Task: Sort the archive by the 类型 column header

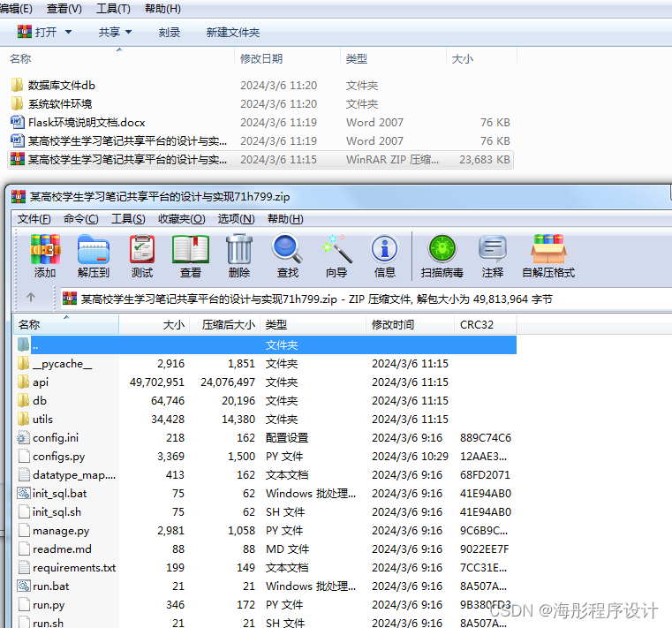Action: click(x=313, y=325)
